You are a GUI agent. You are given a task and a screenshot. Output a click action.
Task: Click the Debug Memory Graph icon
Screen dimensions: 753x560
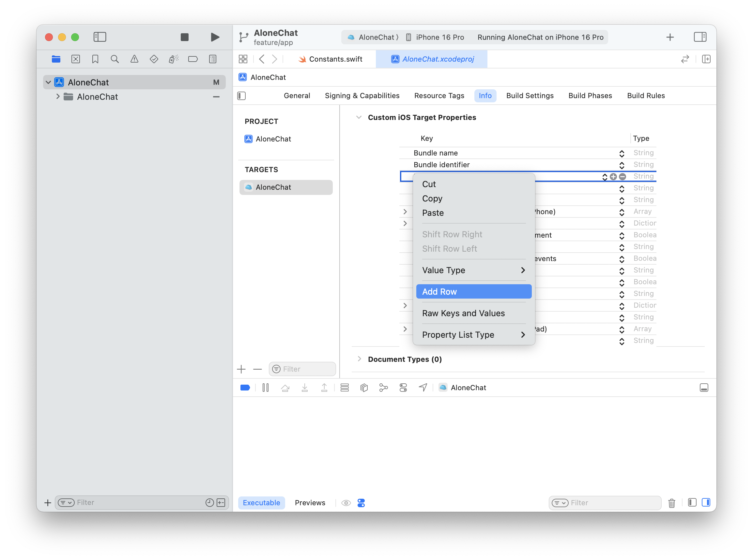[384, 388]
